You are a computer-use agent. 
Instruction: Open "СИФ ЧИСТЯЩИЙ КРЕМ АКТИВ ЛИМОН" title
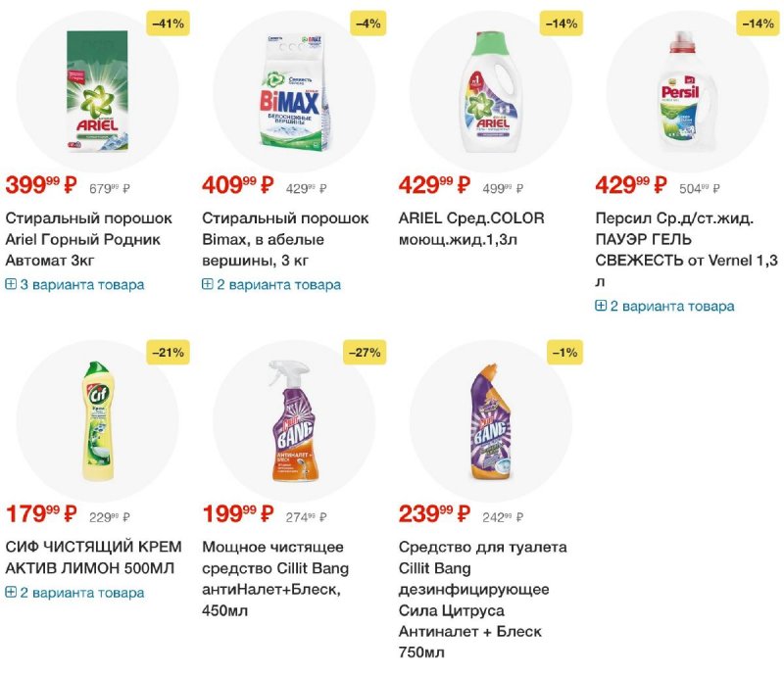[93, 557]
